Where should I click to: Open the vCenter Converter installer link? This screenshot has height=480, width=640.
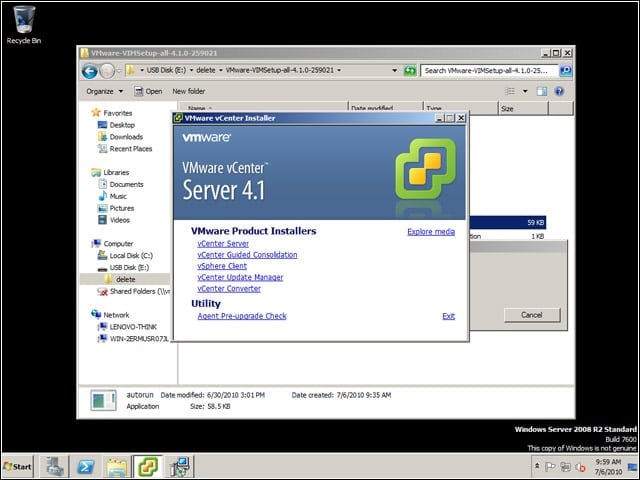[229, 289]
